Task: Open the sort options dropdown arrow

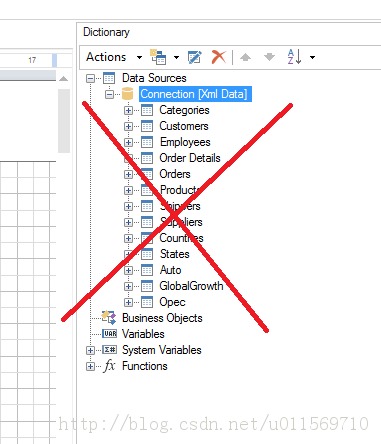Action: click(x=312, y=57)
